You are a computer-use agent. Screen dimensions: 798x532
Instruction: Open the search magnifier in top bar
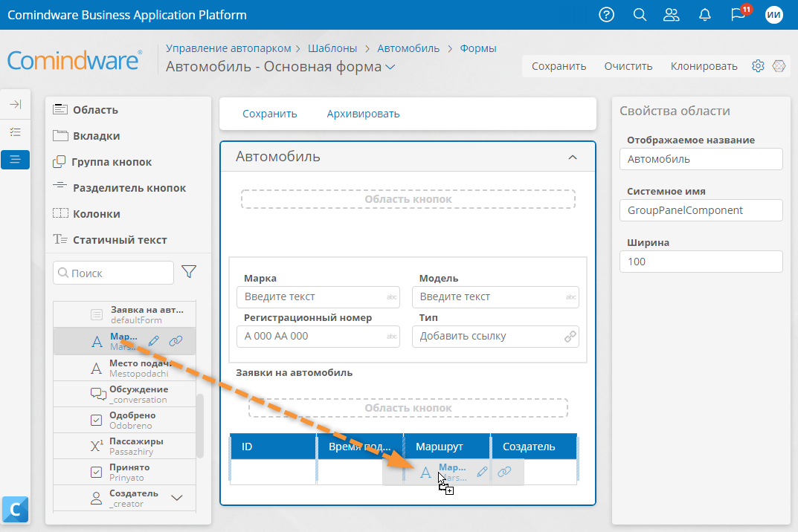click(640, 15)
